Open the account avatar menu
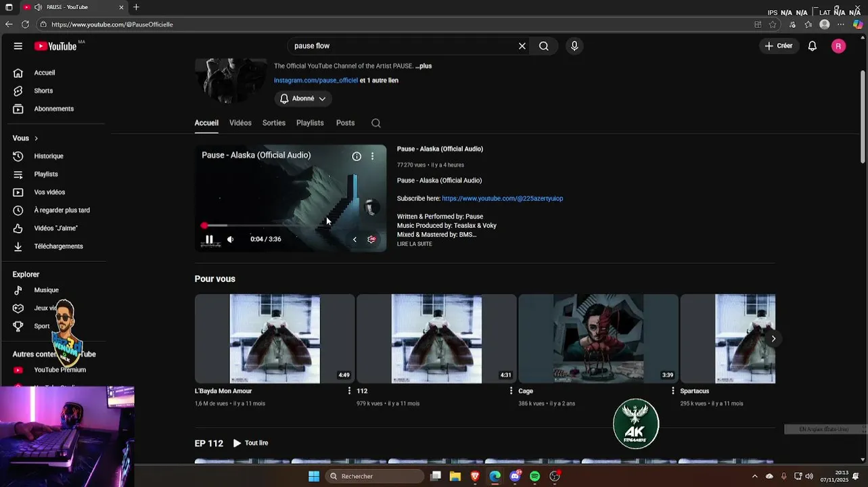Screen dimensions: 868x487 (838, 46)
